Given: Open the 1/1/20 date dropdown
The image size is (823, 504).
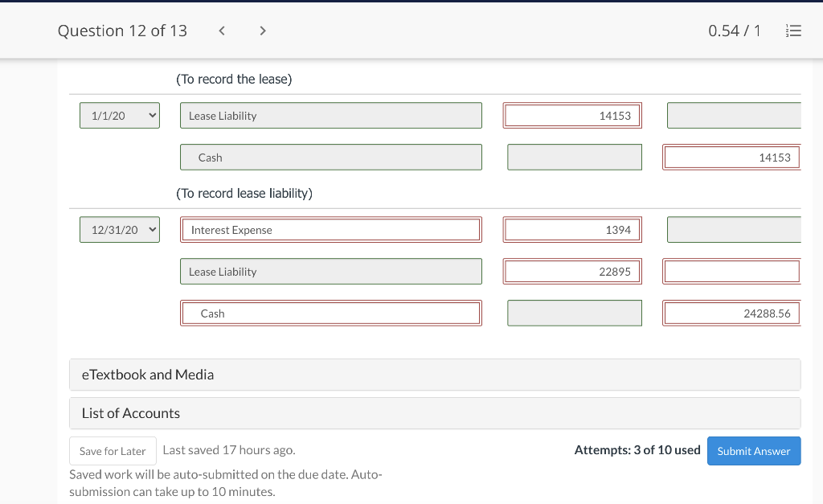Looking at the screenshot, I should tap(119, 115).
